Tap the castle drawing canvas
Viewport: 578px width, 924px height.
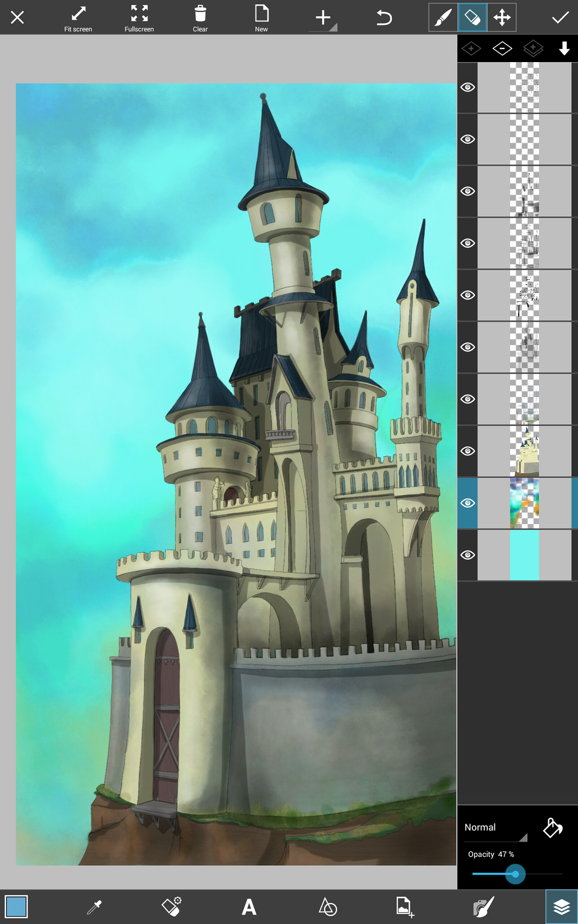pos(236,474)
